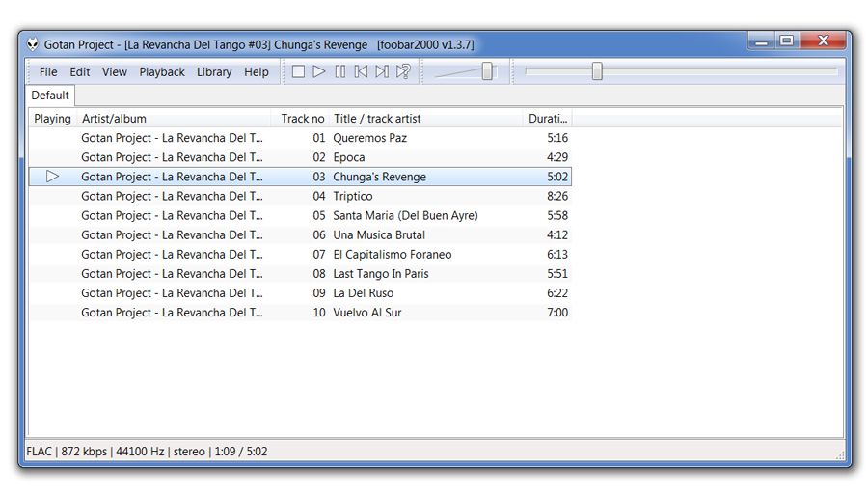
Task: Open the Library menu
Action: click(x=214, y=72)
